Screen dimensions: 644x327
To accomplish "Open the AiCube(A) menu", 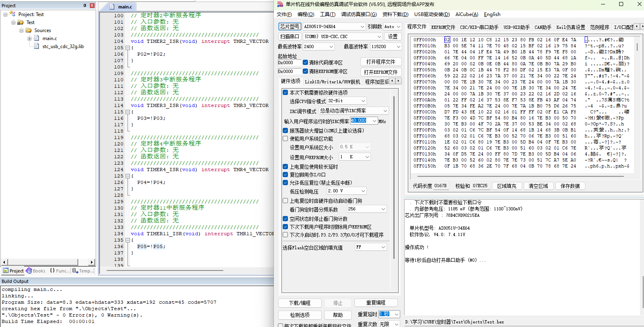I will [x=467, y=14].
